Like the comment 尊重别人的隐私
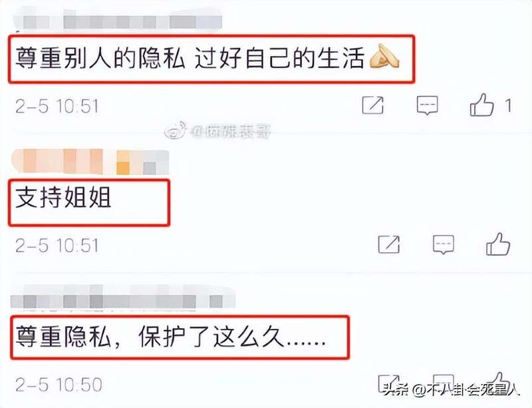Screen dimensions: 532x408 [x=481, y=106]
